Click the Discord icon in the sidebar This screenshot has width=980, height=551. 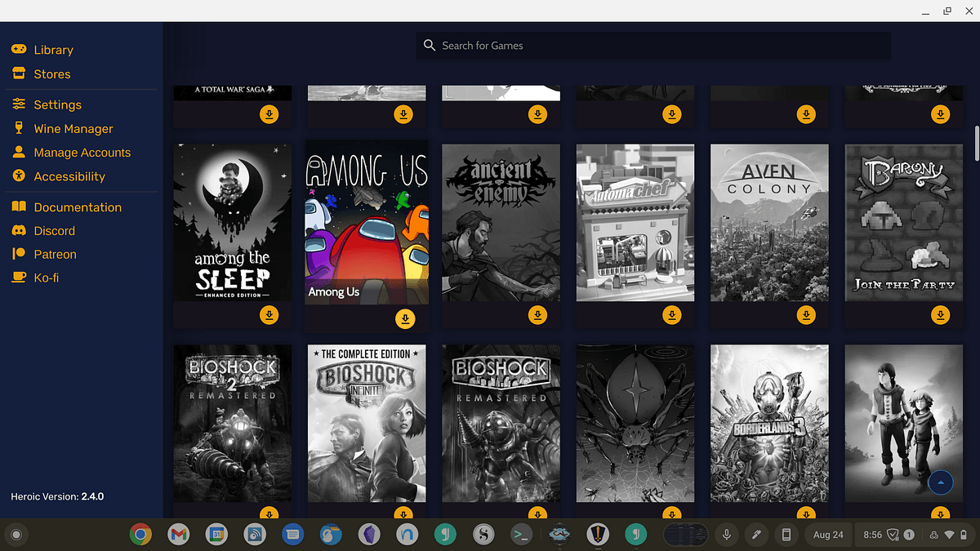coord(17,230)
